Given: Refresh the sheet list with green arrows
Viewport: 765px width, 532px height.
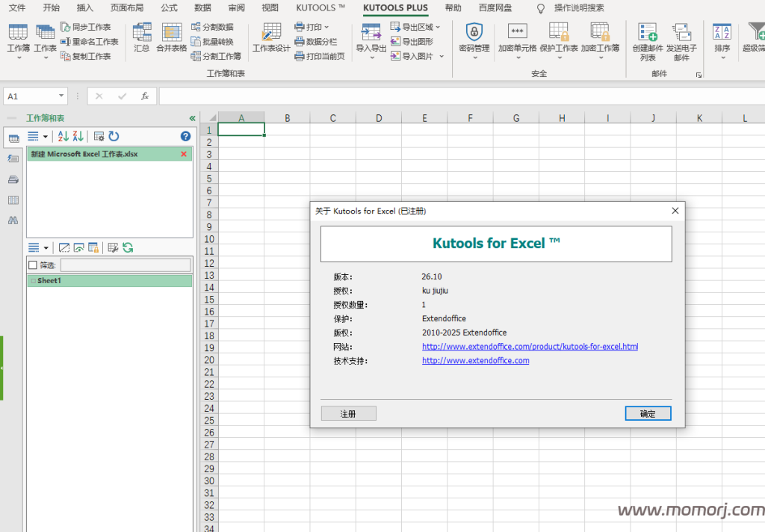Looking at the screenshot, I should (128, 247).
